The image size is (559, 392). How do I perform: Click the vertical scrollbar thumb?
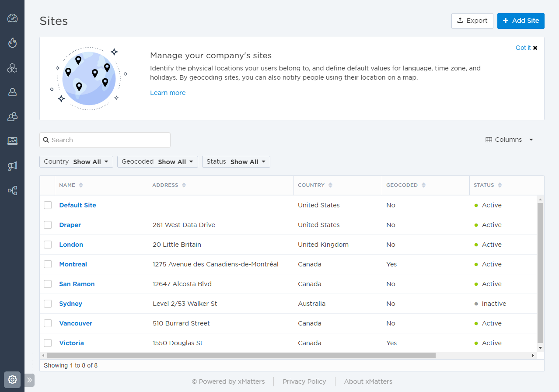click(541, 273)
